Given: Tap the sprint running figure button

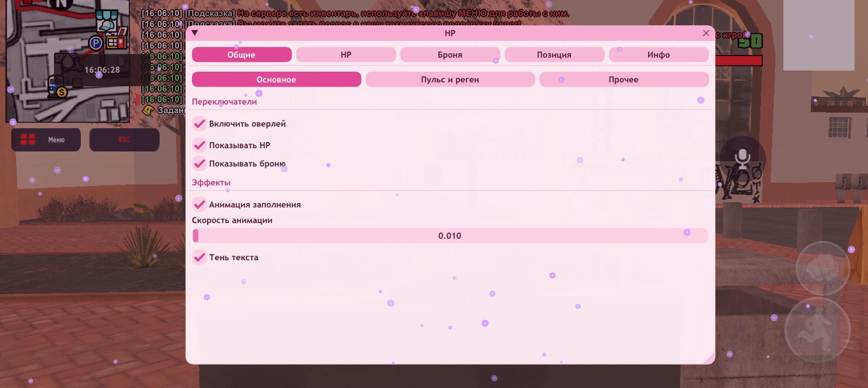Looking at the screenshot, I should click(x=818, y=330).
